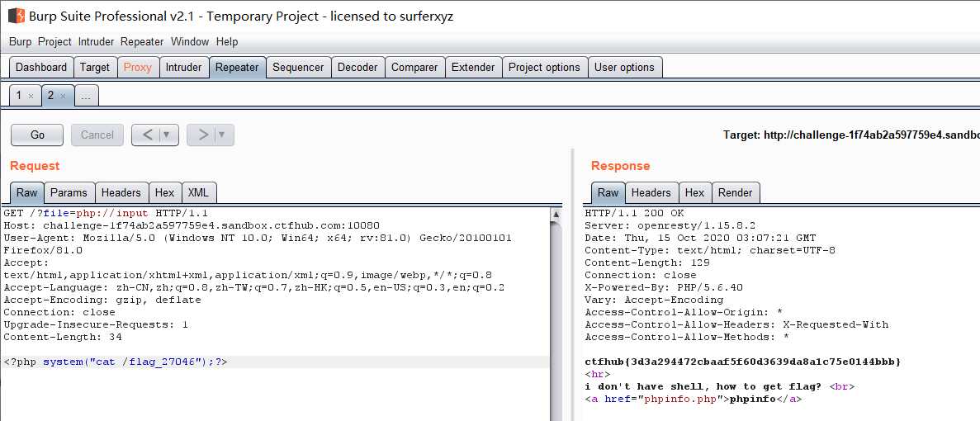Open the User options tab
Screen dimensions: 980x421
click(x=624, y=68)
